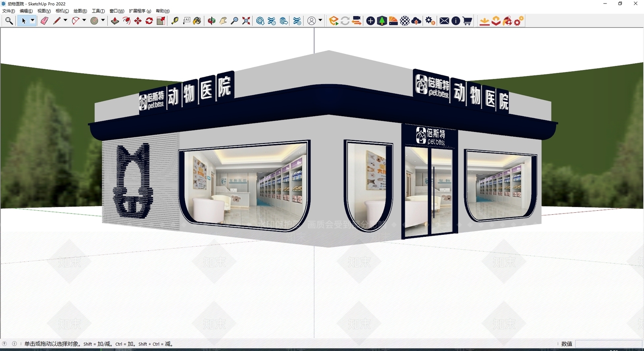Expand the Circle tool dropdown arrow
The height and width of the screenshot is (351, 644).
coord(103,21)
